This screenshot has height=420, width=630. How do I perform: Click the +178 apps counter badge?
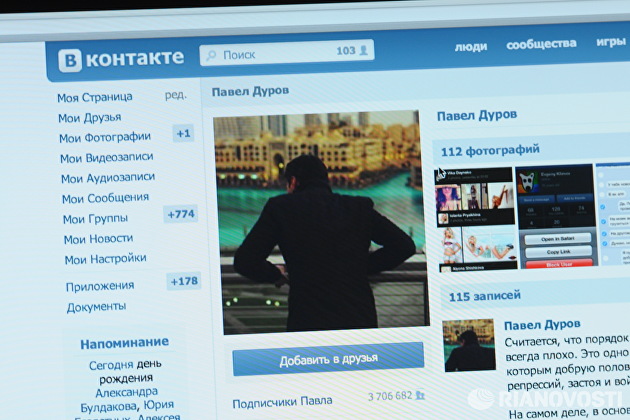[x=184, y=281]
